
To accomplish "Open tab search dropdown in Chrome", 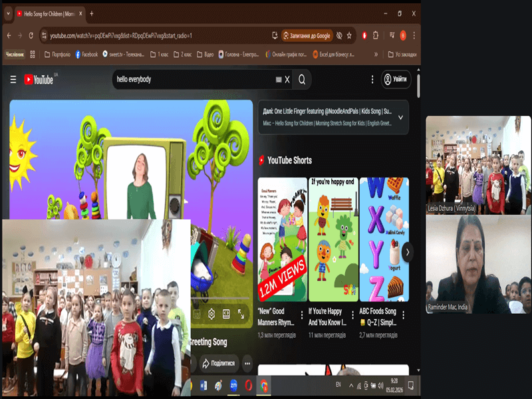I will click(7, 13).
